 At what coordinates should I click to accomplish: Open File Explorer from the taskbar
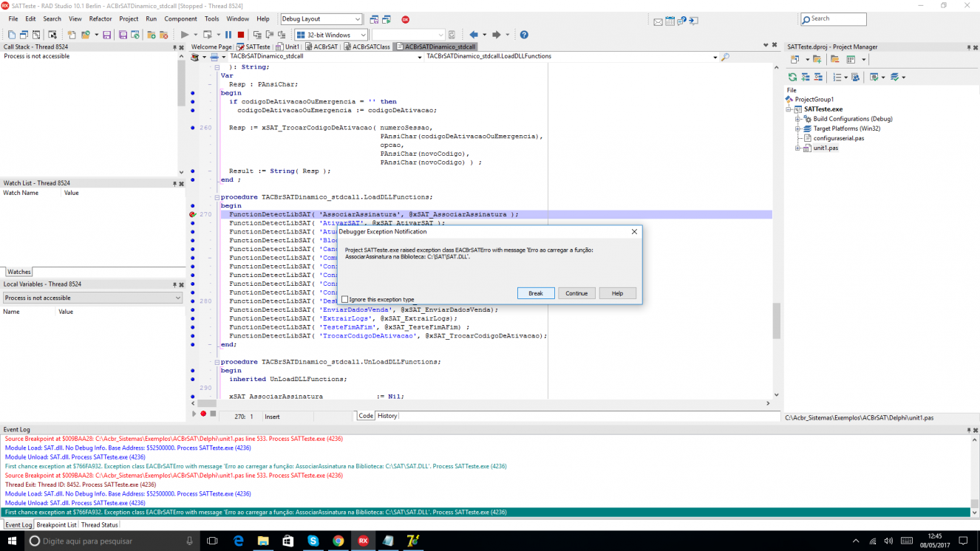click(263, 541)
